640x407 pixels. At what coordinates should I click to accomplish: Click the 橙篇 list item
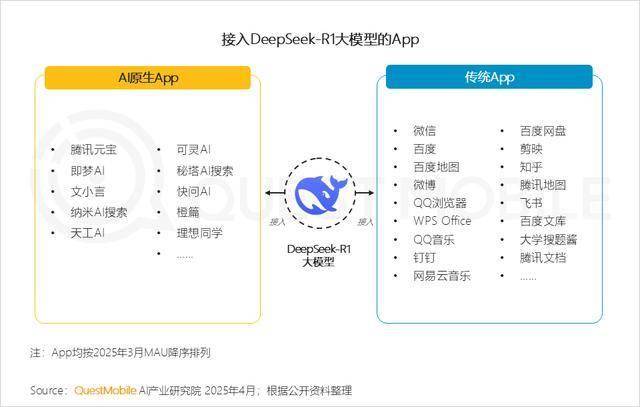click(188, 212)
